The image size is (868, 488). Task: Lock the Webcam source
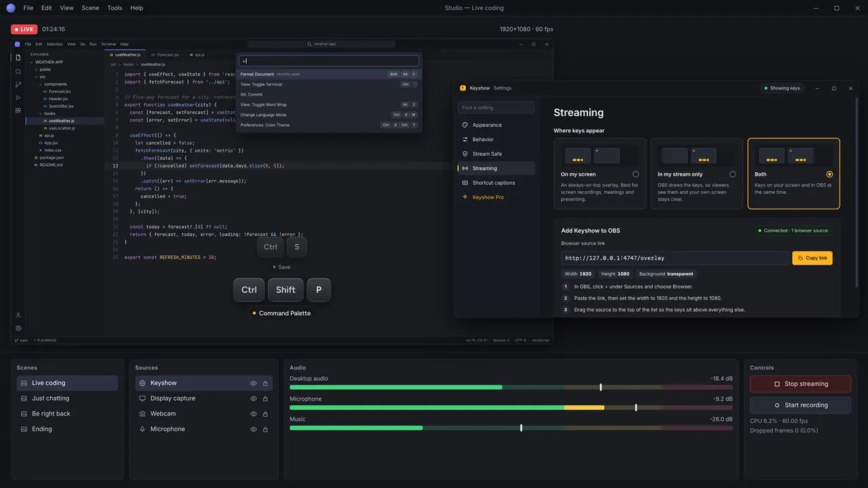click(x=265, y=413)
